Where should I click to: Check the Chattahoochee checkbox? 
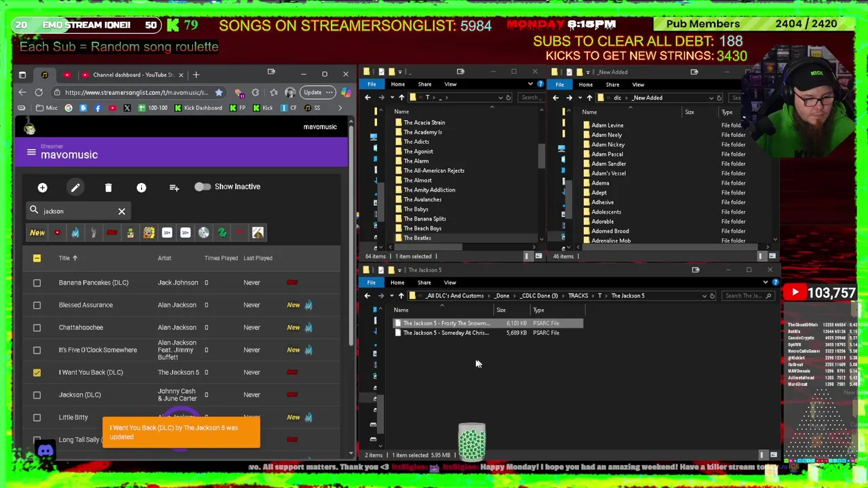tap(37, 327)
